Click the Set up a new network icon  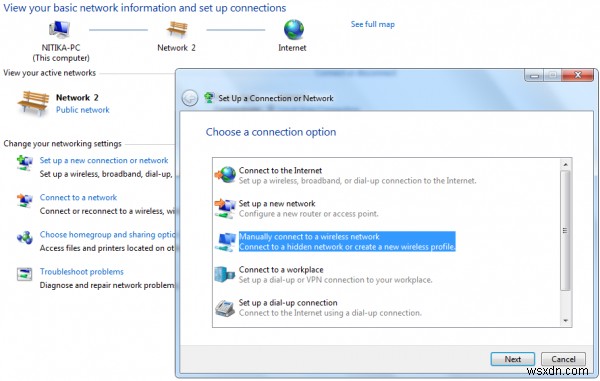pyautogui.click(x=225, y=208)
